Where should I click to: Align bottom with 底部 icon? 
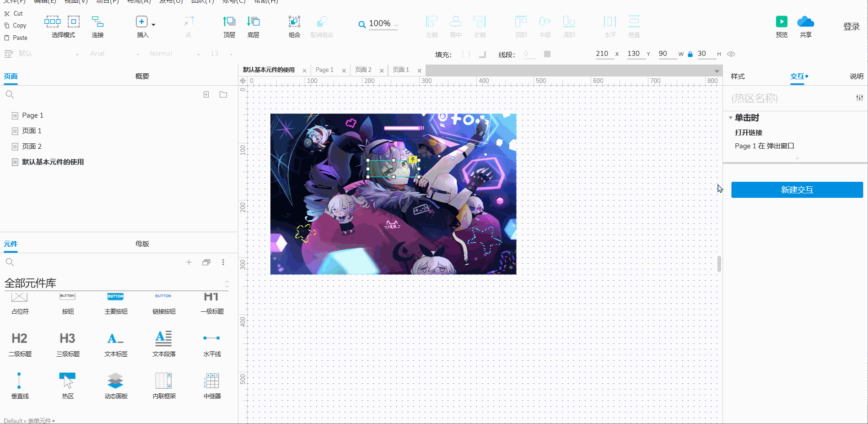[x=569, y=22]
